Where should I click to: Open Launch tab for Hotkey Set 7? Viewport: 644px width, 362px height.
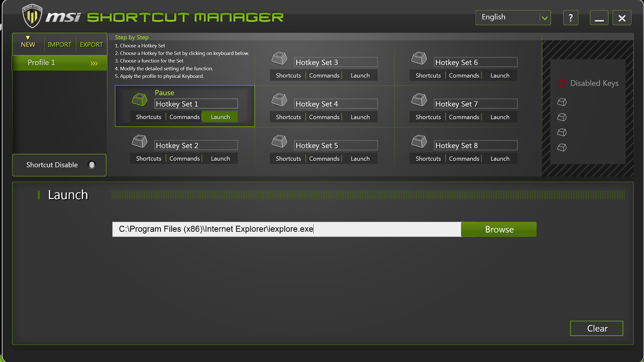500,117
